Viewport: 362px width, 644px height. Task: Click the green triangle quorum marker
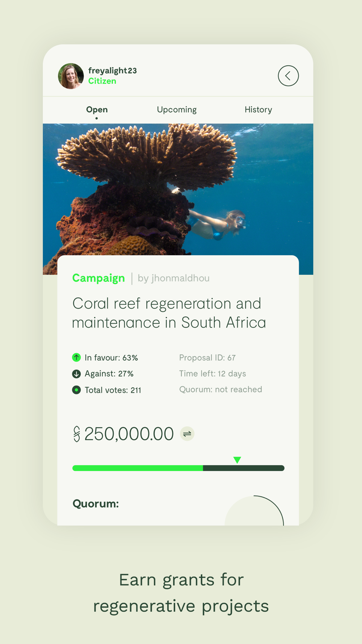237,460
